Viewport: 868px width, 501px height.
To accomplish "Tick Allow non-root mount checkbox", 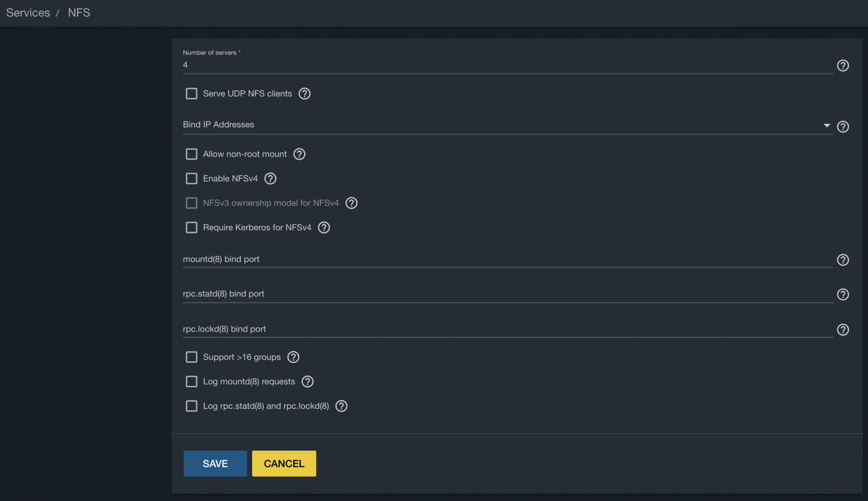I will click(192, 154).
